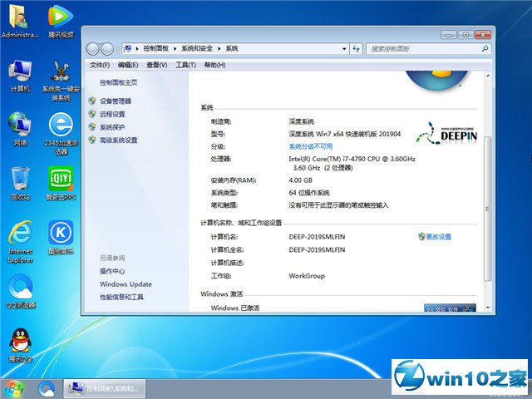Click the shield icon beside 远程设置
Screen dimensions: 532x399
point(92,114)
